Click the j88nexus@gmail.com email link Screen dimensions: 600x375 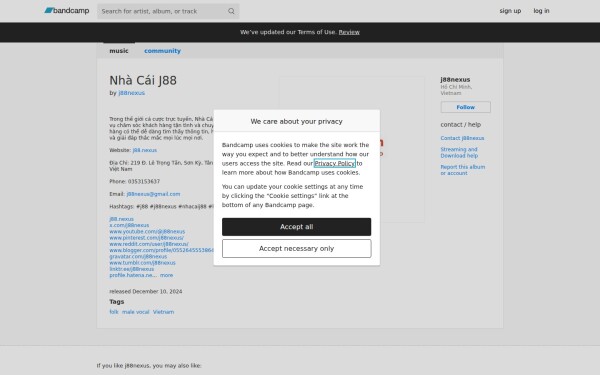click(x=153, y=194)
